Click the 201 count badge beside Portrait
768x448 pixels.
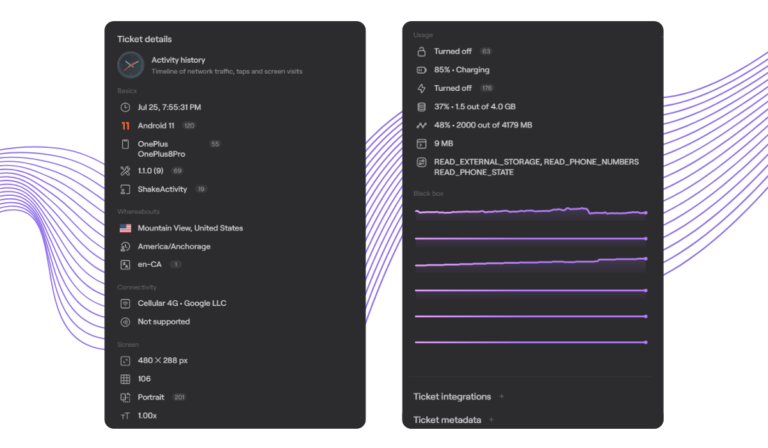179,397
